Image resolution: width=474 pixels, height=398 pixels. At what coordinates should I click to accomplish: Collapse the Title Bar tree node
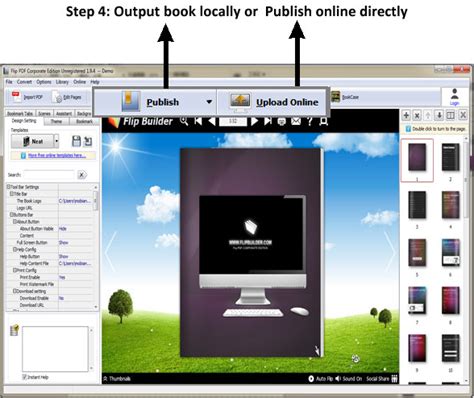point(11,194)
